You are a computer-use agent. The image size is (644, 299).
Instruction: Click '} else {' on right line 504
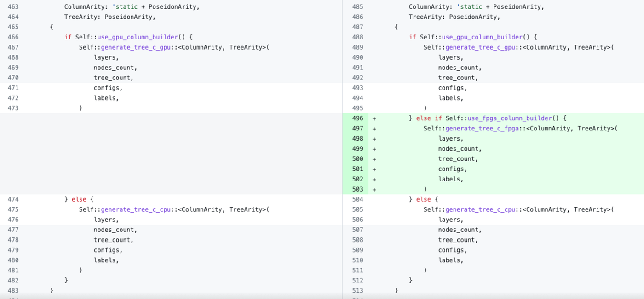(x=424, y=199)
